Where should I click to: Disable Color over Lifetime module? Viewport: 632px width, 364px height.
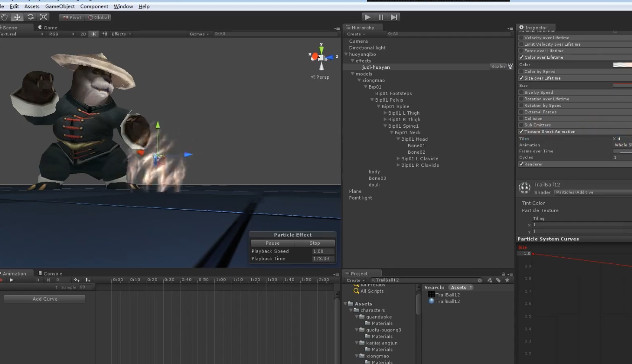tap(521, 57)
